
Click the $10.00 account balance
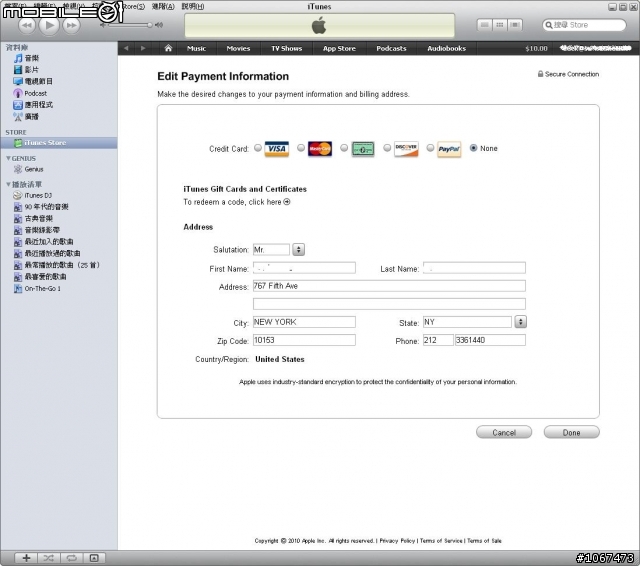(x=536, y=49)
